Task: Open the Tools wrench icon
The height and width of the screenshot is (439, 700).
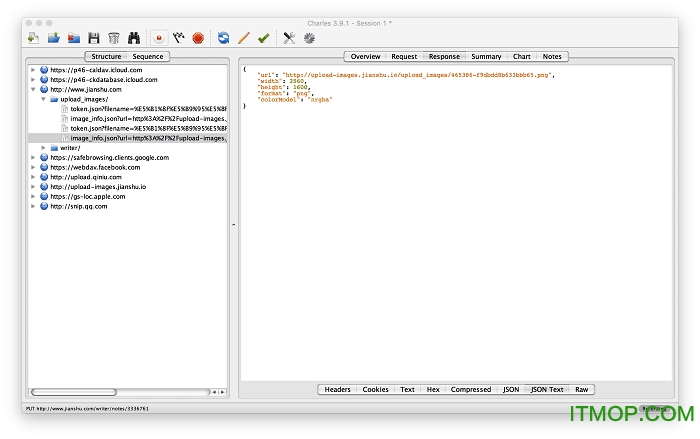Action: tap(289, 38)
